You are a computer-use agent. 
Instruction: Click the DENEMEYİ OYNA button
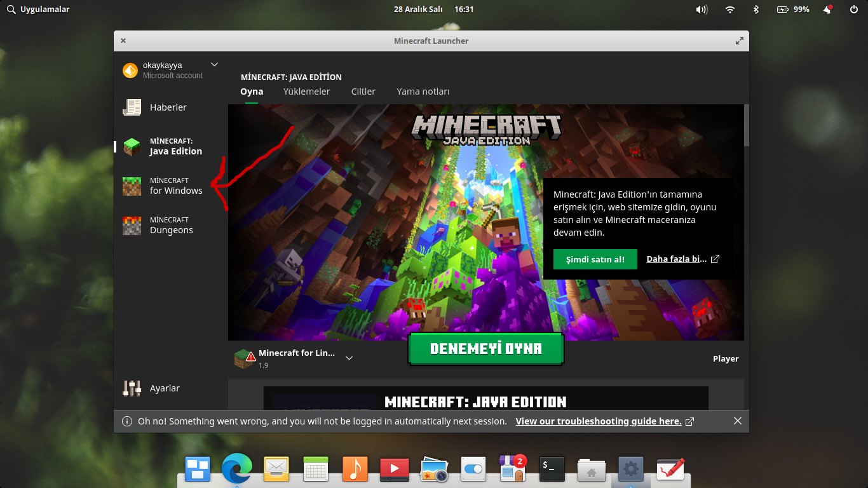(486, 349)
